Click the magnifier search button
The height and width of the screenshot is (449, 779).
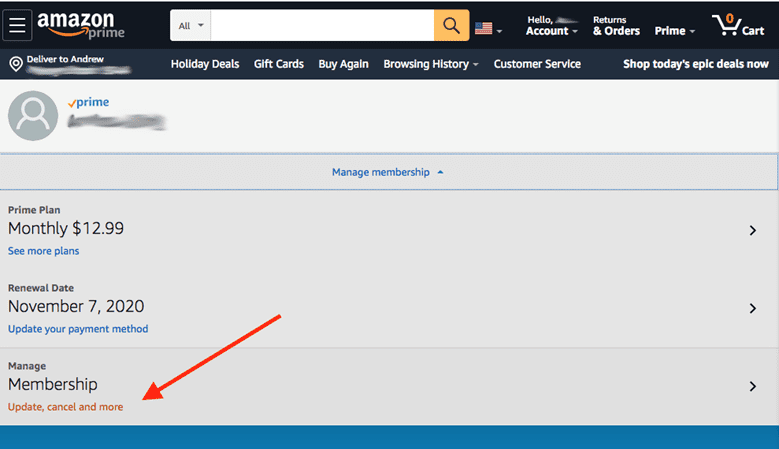[x=451, y=25]
